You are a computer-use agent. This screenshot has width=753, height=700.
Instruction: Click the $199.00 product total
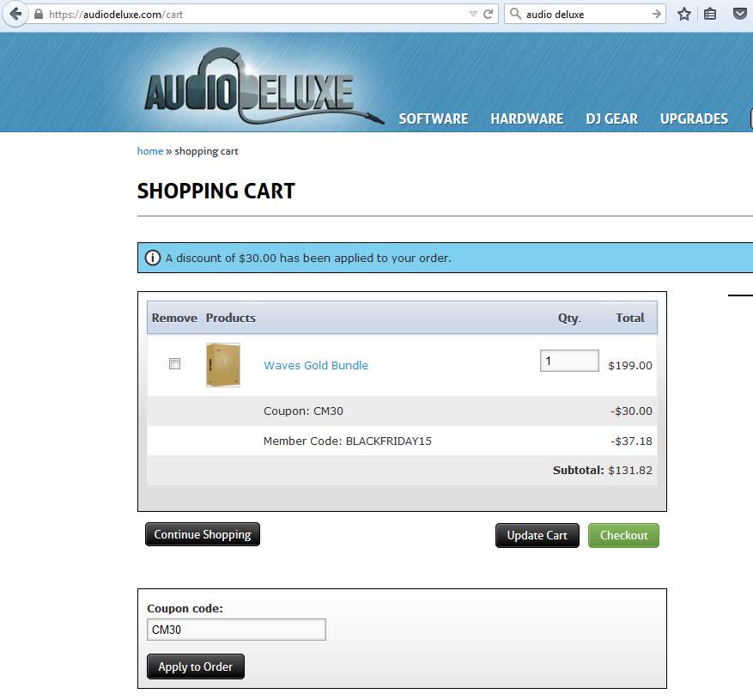click(x=630, y=366)
